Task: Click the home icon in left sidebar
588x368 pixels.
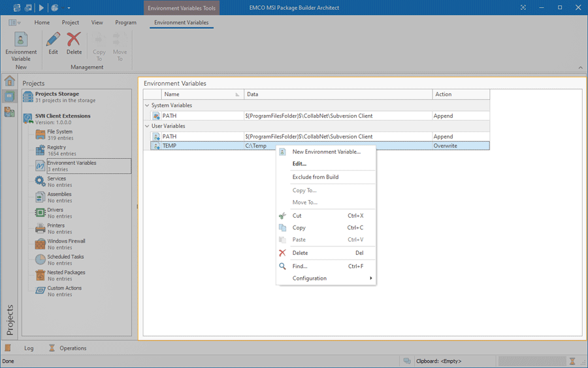Action: tap(10, 80)
